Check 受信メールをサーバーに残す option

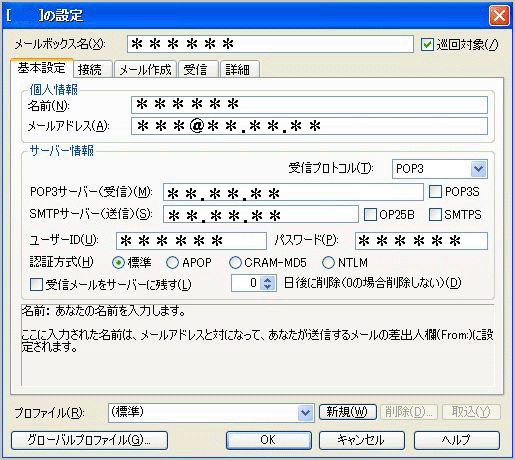point(36,285)
